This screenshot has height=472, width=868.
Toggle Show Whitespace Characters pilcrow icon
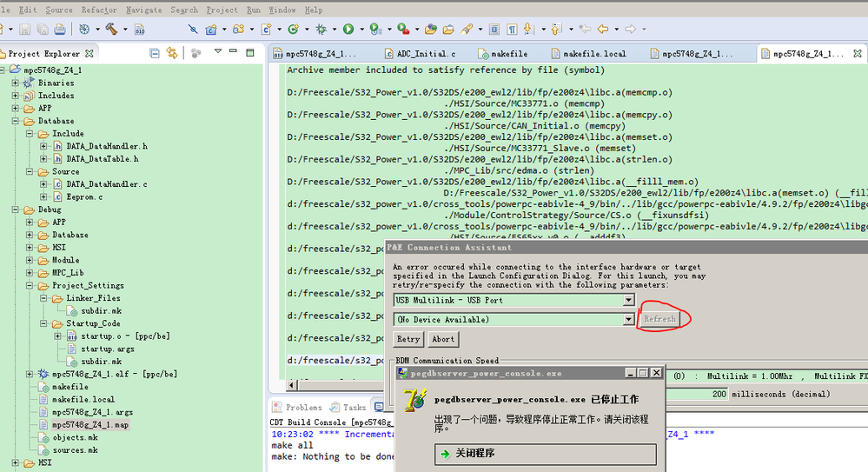point(512,30)
